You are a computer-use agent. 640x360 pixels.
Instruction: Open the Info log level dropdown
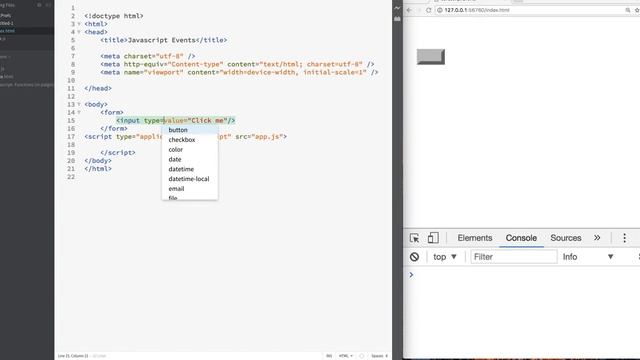[x=588, y=257]
